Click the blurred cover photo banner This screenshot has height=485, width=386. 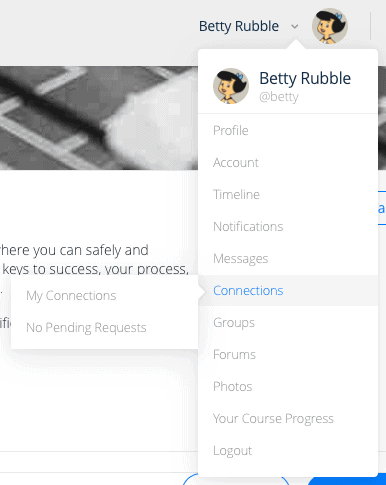pyautogui.click(x=99, y=118)
